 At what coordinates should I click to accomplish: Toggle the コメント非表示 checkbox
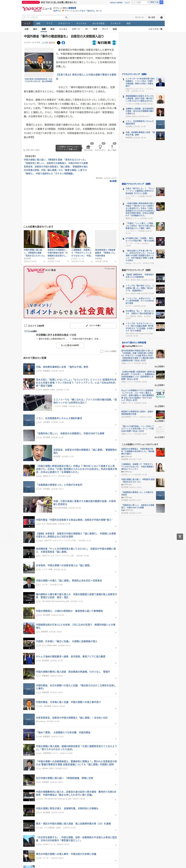tap(102, 351)
